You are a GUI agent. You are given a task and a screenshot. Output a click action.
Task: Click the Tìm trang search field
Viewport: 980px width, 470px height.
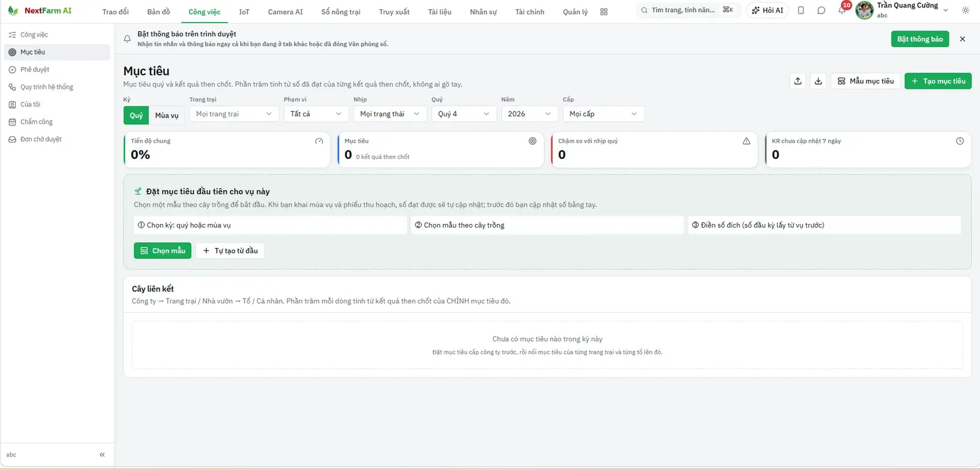[x=687, y=10]
